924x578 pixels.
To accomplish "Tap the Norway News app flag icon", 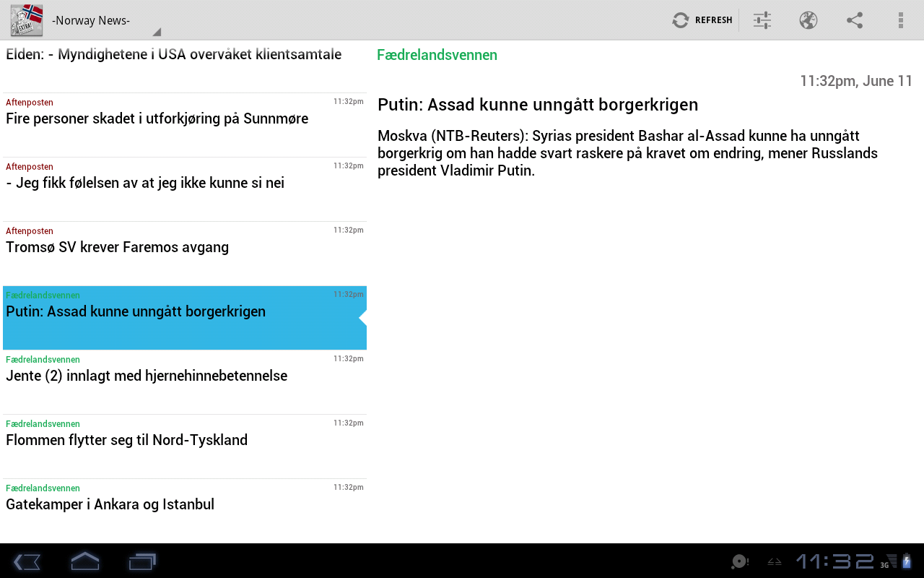I will (26, 20).
